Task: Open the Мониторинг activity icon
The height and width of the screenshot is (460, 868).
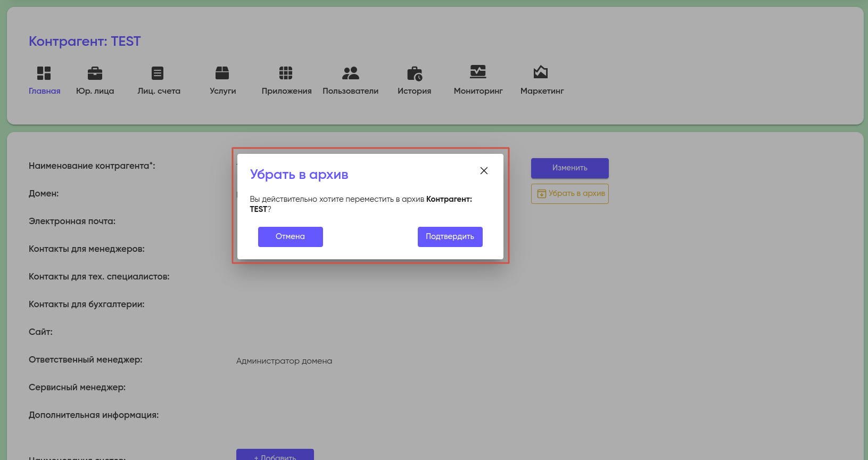Action: point(478,72)
